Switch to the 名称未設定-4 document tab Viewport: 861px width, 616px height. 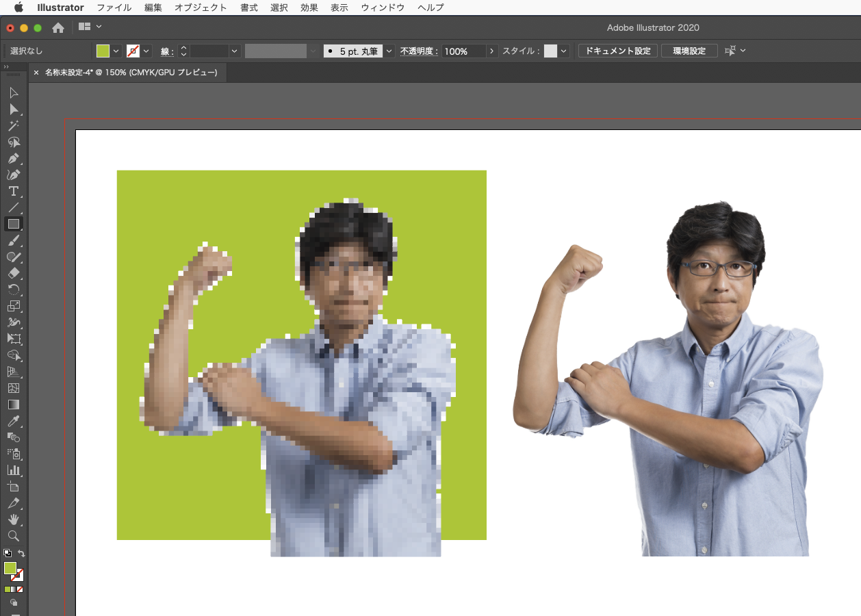click(131, 73)
